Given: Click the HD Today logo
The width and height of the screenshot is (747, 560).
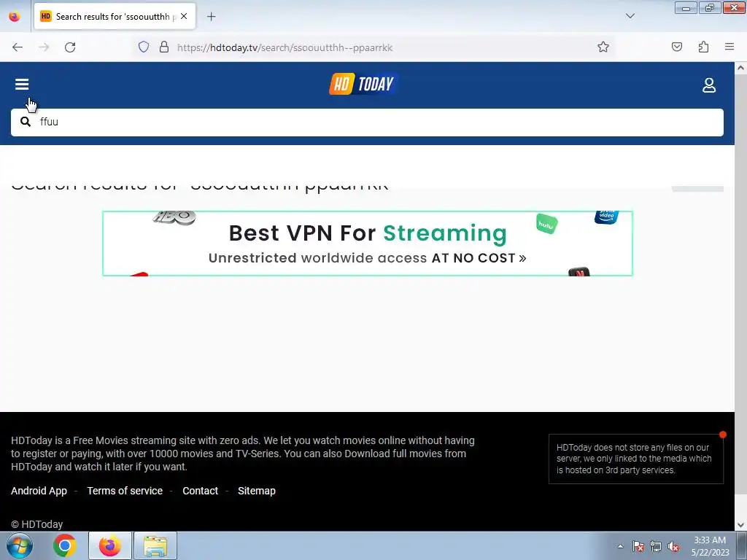Looking at the screenshot, I should (x=363, y=84).
